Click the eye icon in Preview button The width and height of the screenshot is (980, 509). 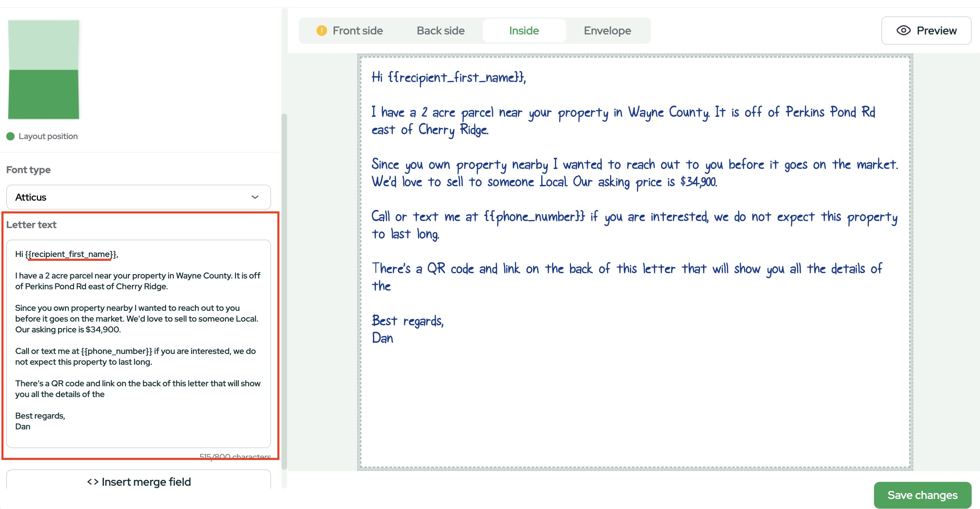point(903,31)
